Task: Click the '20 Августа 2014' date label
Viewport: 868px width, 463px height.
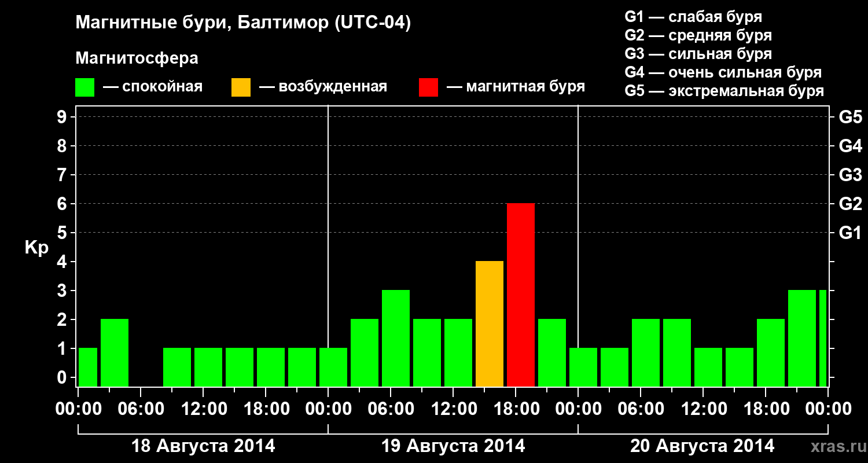Action: [702, 446]
